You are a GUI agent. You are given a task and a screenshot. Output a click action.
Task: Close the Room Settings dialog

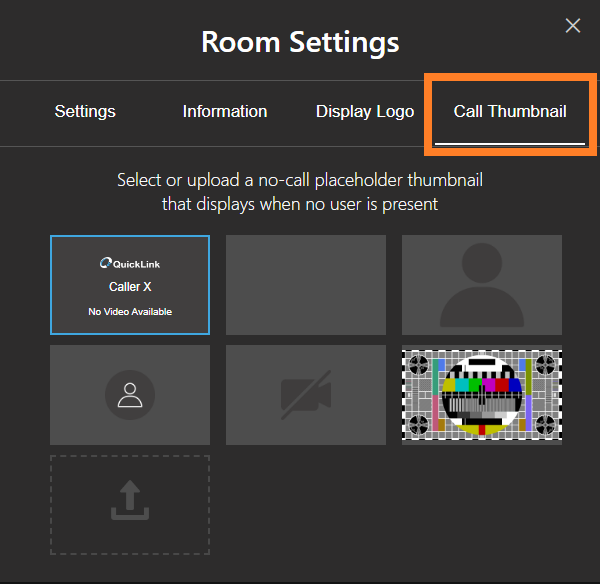[572, 26]
